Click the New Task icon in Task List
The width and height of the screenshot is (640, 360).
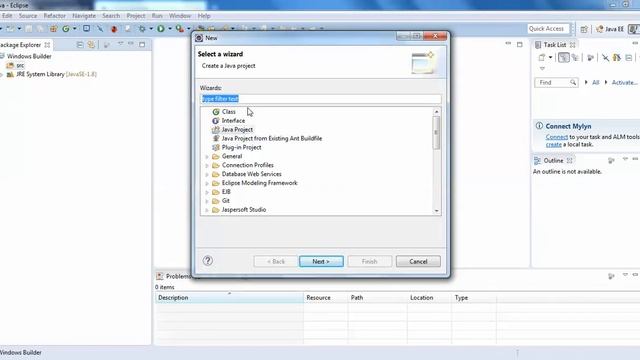pos(542,58)
